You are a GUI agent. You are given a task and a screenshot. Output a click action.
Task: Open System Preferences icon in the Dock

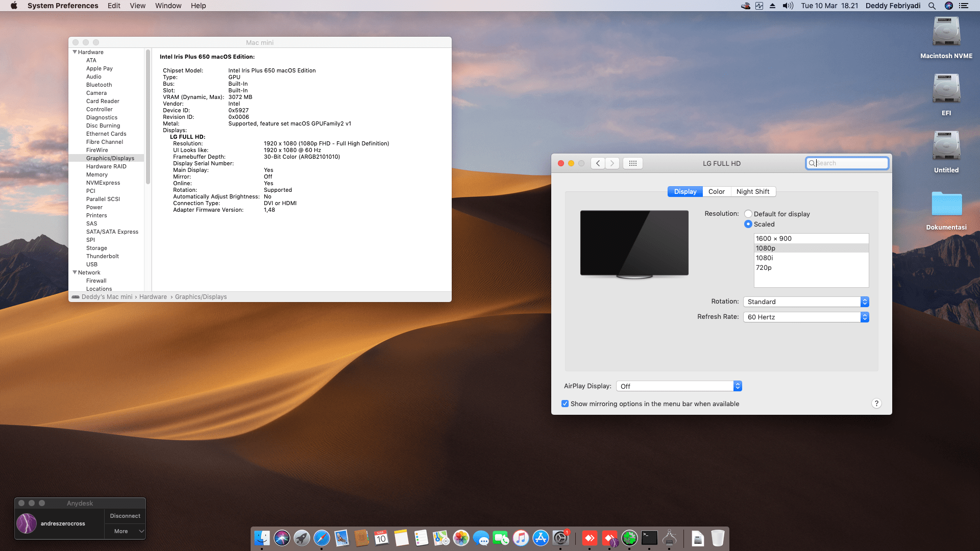click(560, 538)
